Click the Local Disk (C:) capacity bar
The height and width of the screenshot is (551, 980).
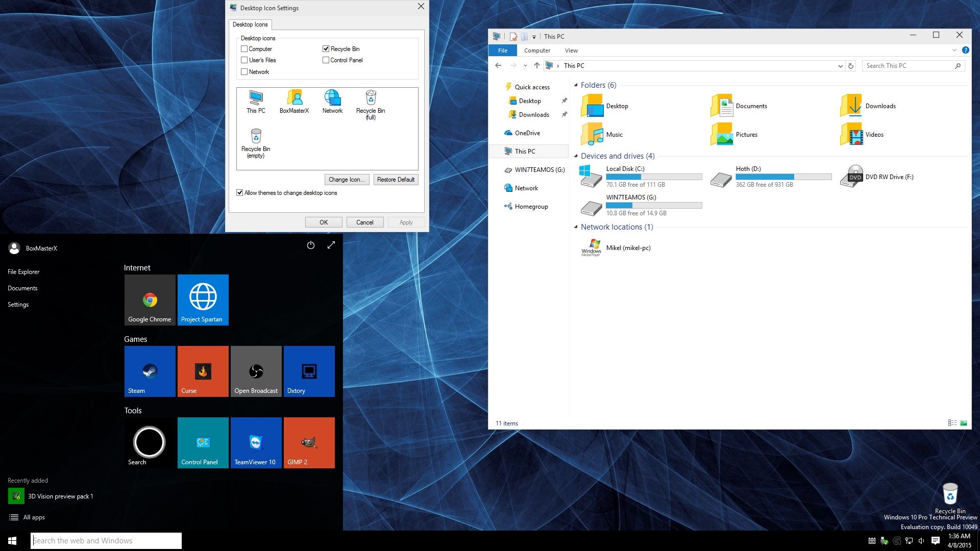(x=654, y=177)
